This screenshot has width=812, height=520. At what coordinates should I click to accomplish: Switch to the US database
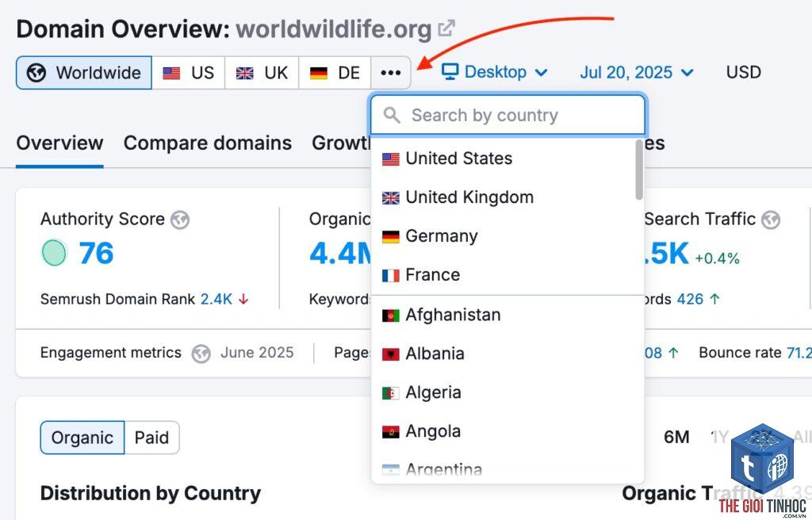[189, 72]
